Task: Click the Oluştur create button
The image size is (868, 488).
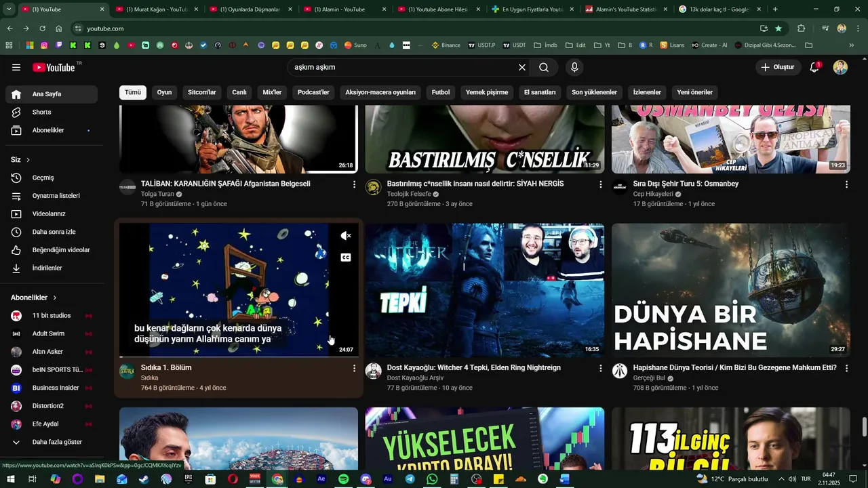Action: (778, 67)
